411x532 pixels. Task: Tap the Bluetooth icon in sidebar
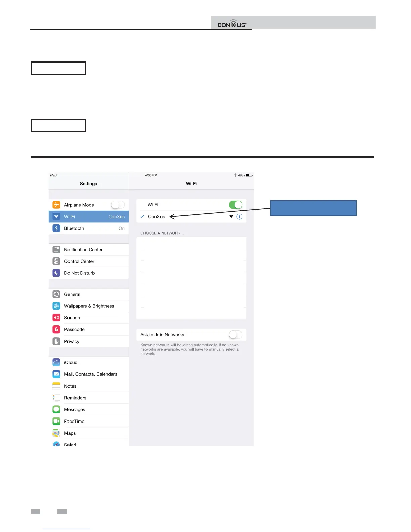[x=56, y=228]
